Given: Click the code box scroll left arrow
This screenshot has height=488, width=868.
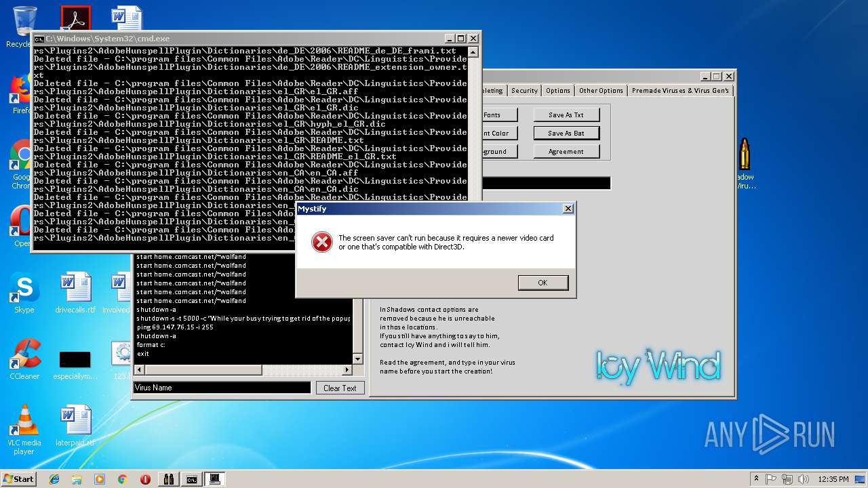Looking at the screenshot, I should click(140, 370).
